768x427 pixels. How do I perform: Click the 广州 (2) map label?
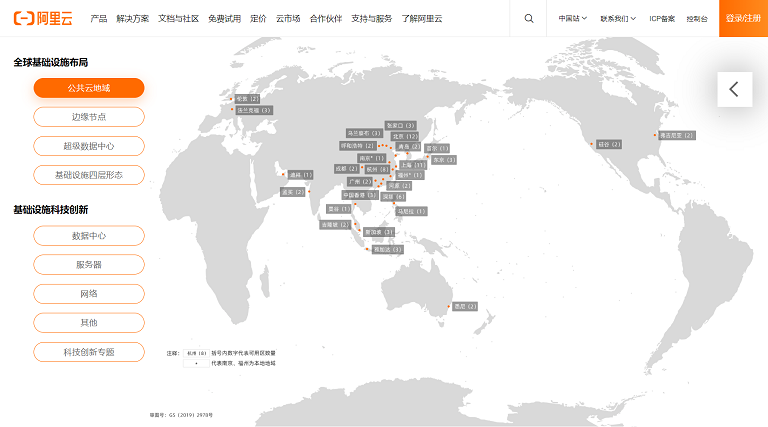360,182
